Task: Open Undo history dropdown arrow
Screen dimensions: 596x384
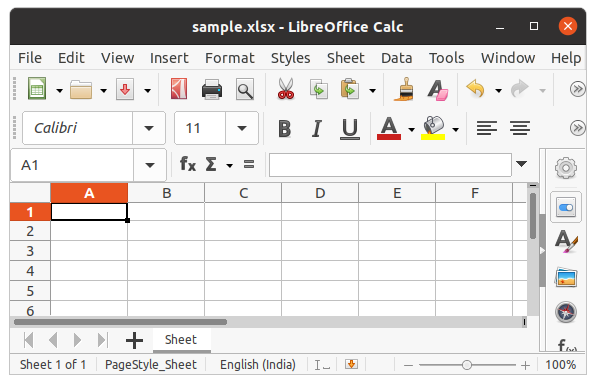Action: (498, 90)
